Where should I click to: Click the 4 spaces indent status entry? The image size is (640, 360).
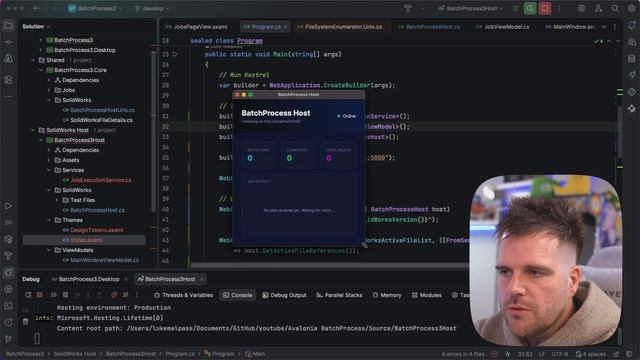point(591,354)
